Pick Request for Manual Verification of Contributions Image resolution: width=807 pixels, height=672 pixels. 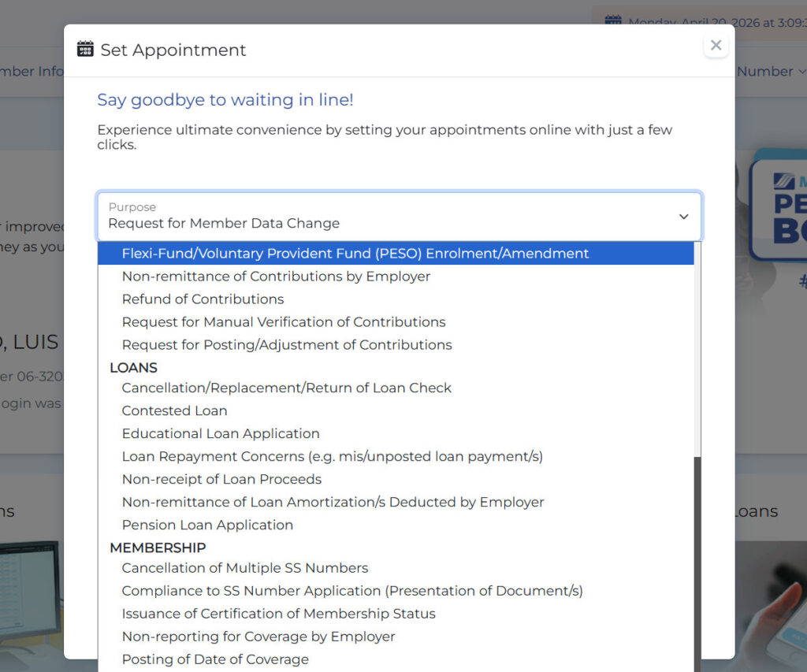click(396, 322)
